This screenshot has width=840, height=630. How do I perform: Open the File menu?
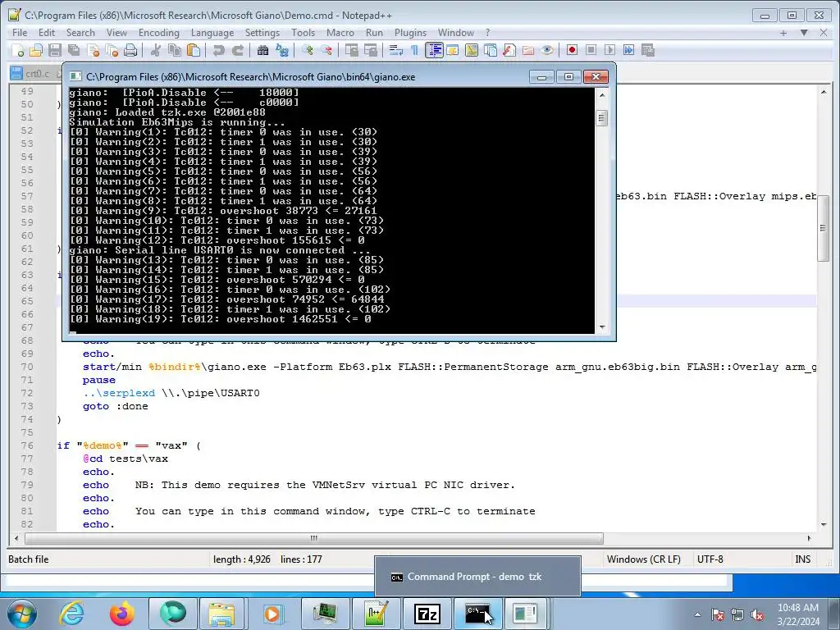point(20,33)
